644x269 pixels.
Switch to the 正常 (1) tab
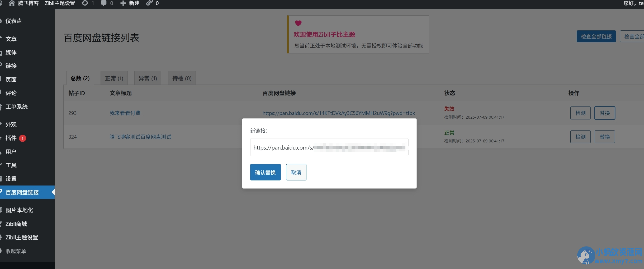click(x=114, y=78)
